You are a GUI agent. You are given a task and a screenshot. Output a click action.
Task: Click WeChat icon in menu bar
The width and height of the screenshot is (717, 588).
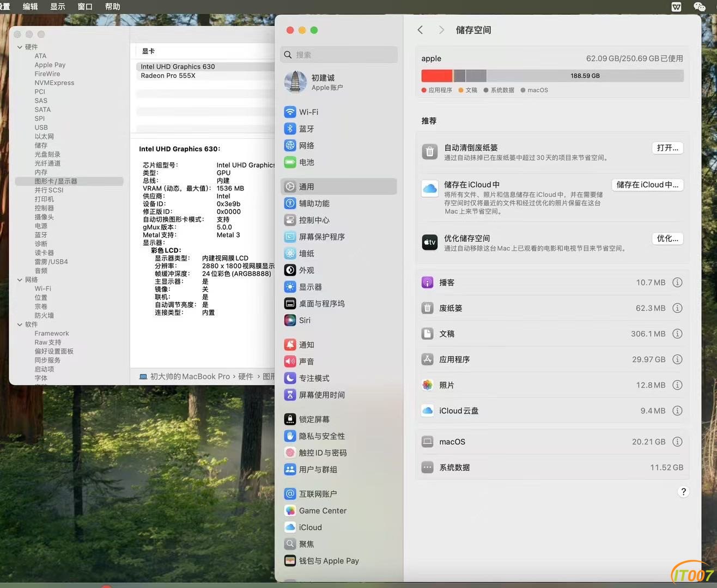click(x=699, y=7)
